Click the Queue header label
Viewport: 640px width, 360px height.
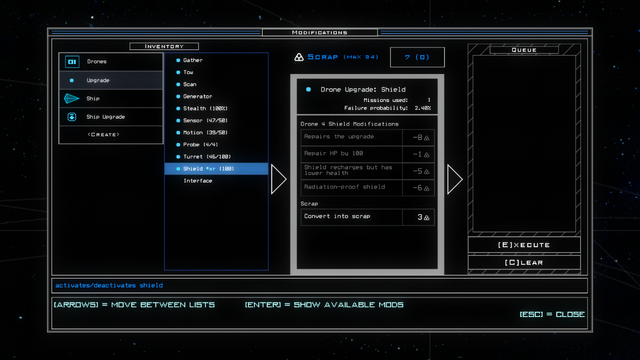pos(524,50)
